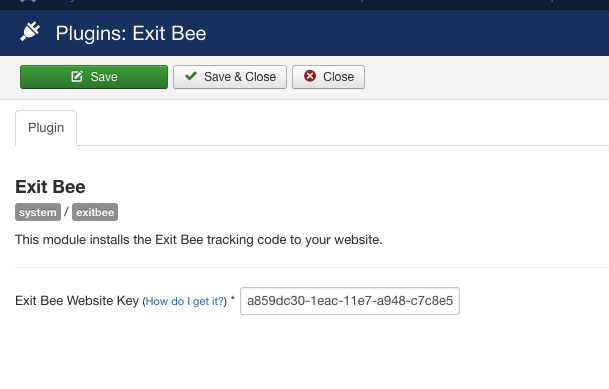Focus the Exit Bee Website Key field
The width and height of the screenshot is (609, 389).
coord(350,301)
